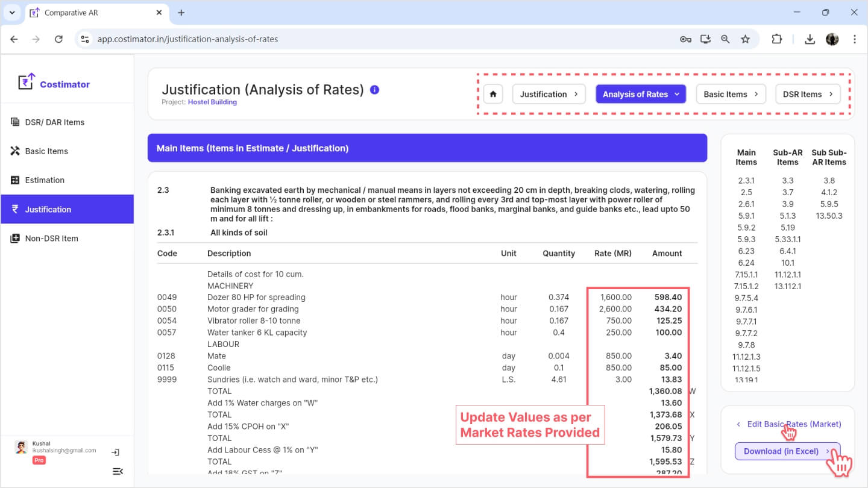This screenshot has height=488, width=868.
Task: Click the home icon button
Action: click(x=493, y=94)
